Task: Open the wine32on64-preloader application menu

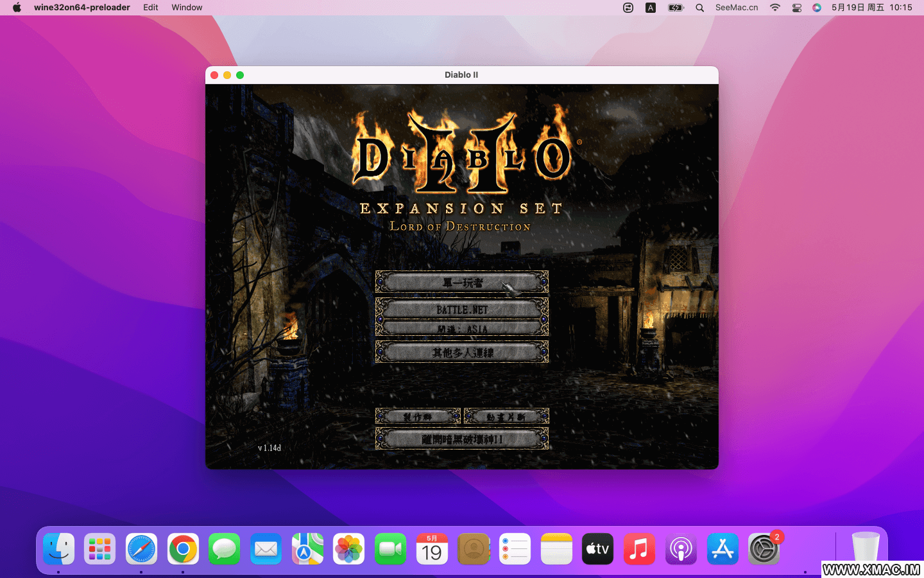Action: tap(82, 8)
